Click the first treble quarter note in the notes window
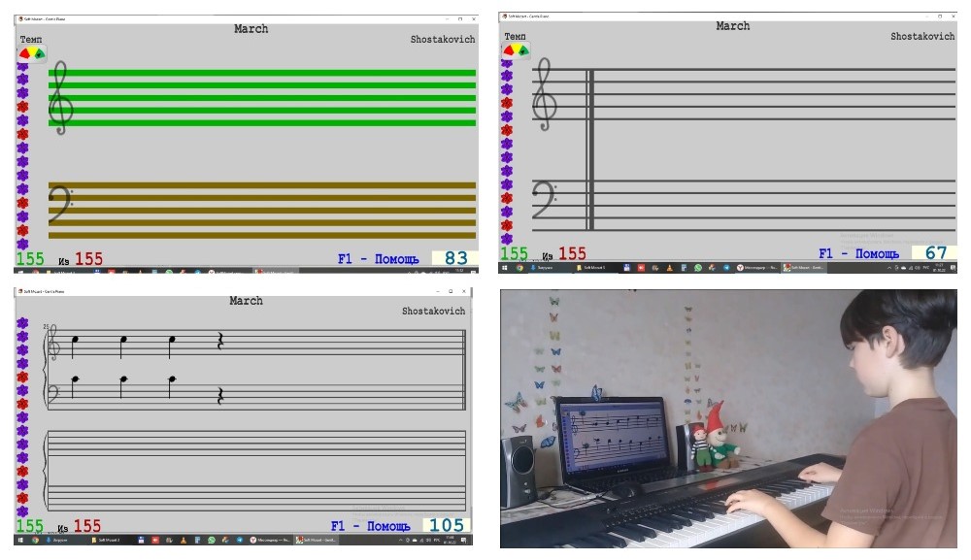 point(75,346)
